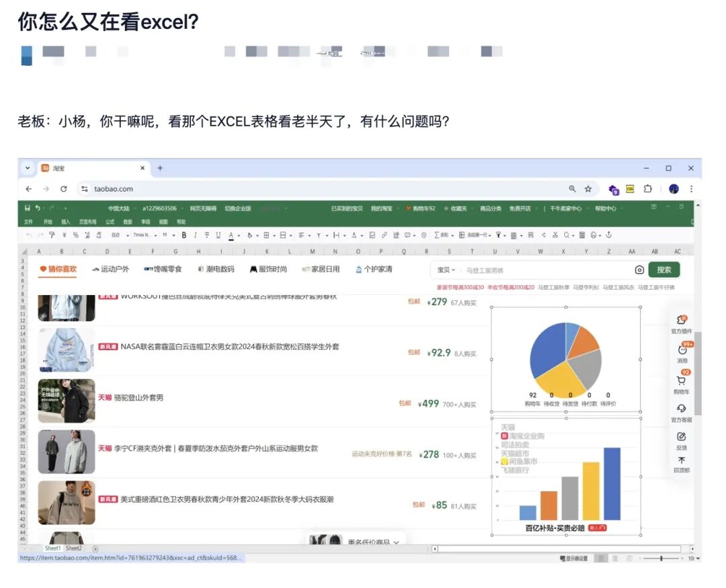Image resolution: width=726 pixels, height=588 pixels.
Task: Click the browser bookmark star icon
Action: click(588, 189)
